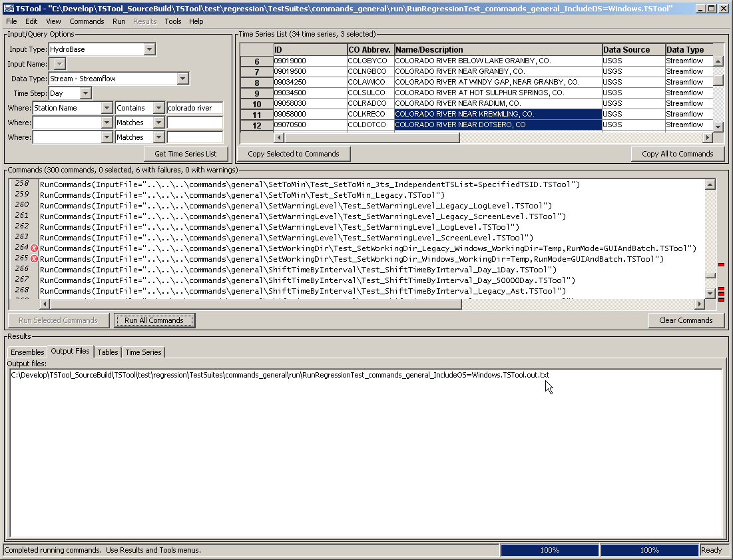This screenshot has width=733, height=560.
Task: Click the top red error marker in commands margin
Action: point(721,264)
